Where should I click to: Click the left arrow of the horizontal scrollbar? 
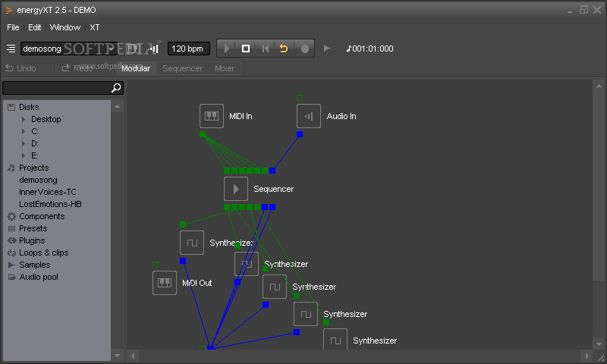[x=133, y=356]
